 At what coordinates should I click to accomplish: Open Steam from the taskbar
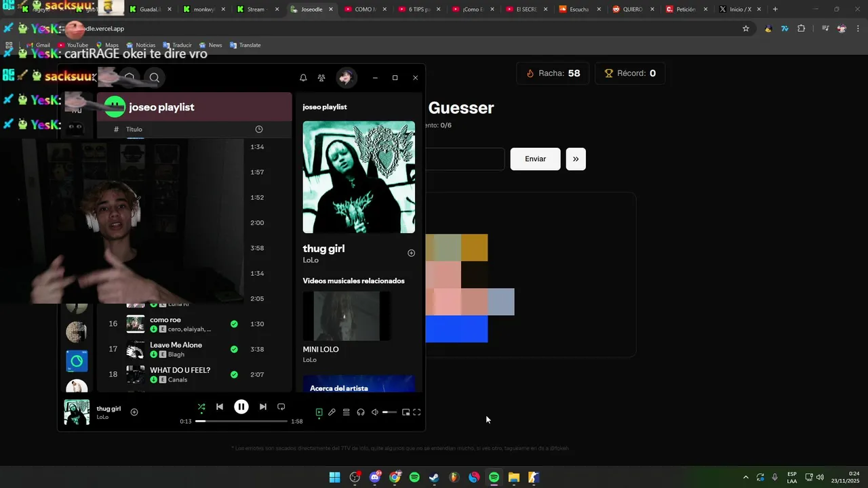[x=434, y=477]
